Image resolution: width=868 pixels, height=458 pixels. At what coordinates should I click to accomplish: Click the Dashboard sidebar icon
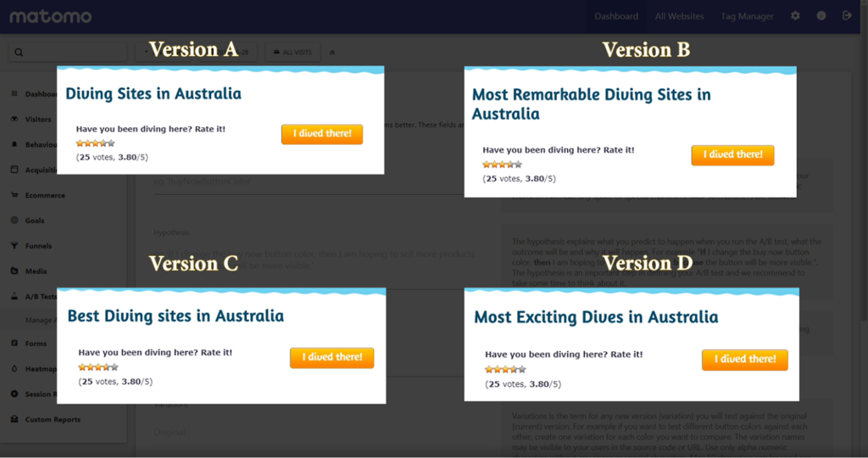[x=14, y=93]
